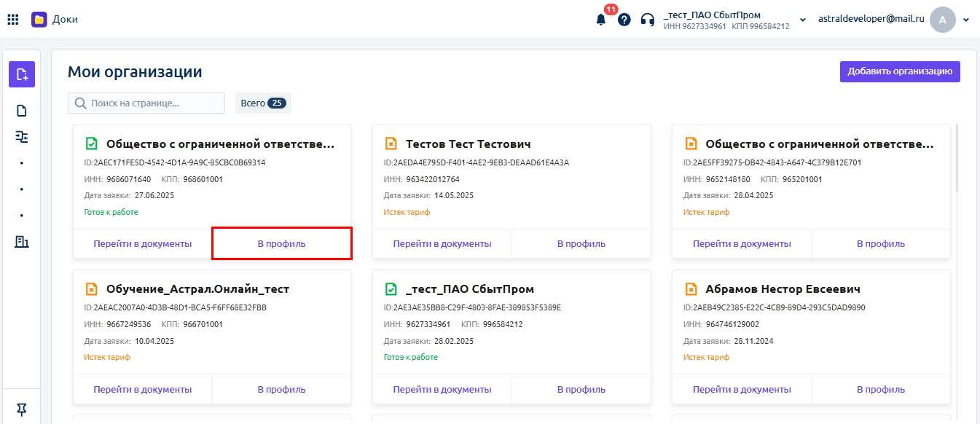This screenshot has width=980, height=424.
Task: Click ИНН value 964746129002
Action: 732,324
